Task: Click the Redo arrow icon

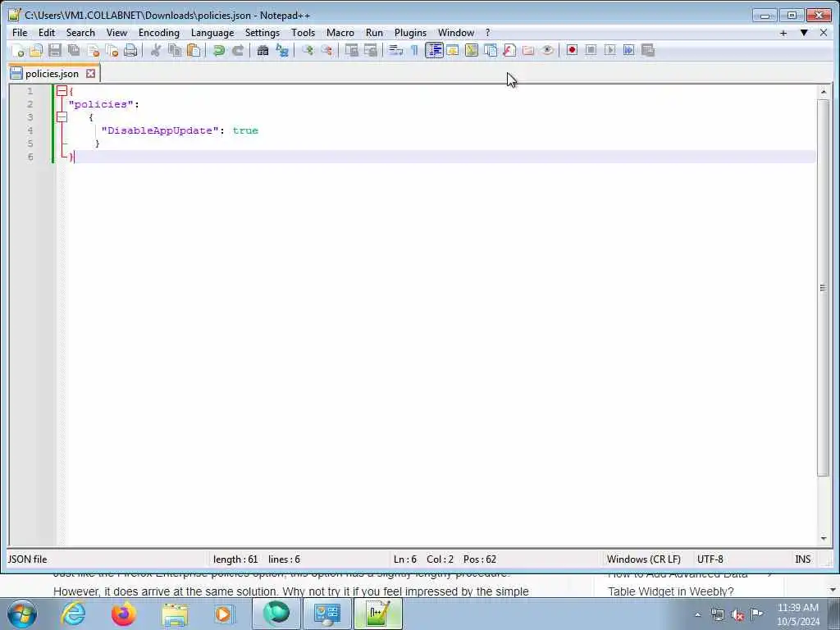Action: point(238,50)
